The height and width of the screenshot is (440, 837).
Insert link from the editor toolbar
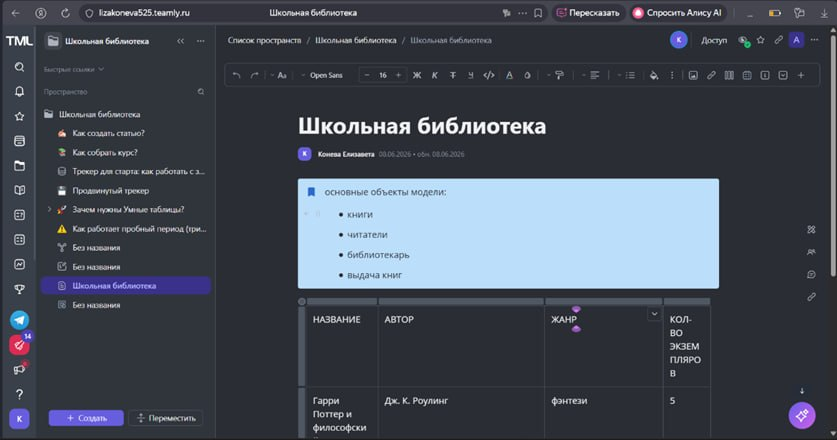[711, 75]
